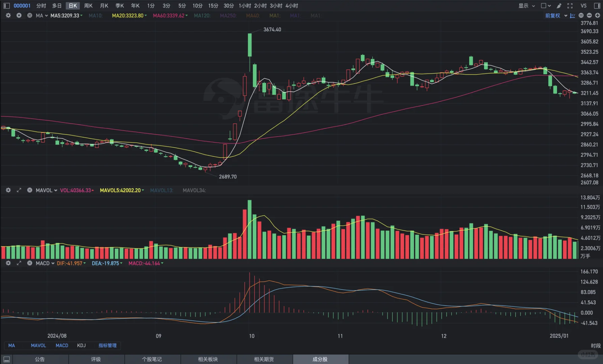This screenshot has height=364, width=603.
Task: Open MACD indicator settings gear
Action: point(8,263)
